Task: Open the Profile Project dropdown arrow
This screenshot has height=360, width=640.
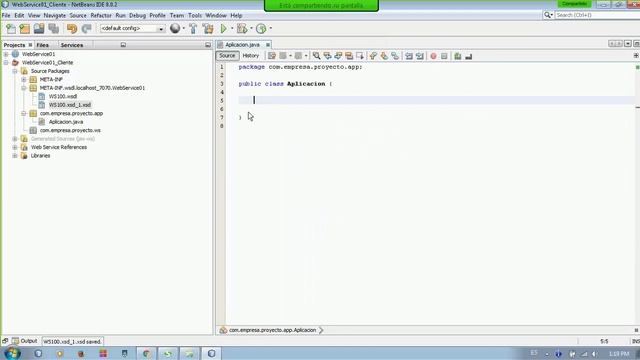Action: 271,29
